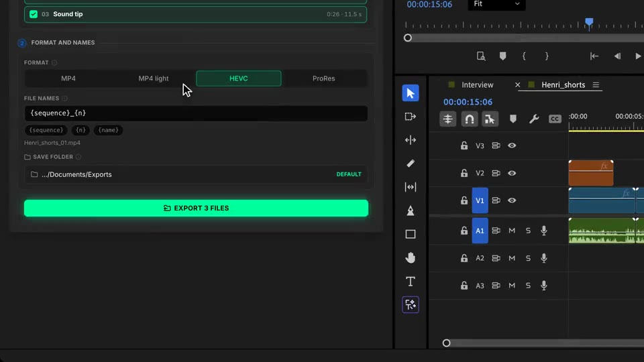Screen dimensions: 644x362
Task: Step back one frame
Action: tap(617, 56)
